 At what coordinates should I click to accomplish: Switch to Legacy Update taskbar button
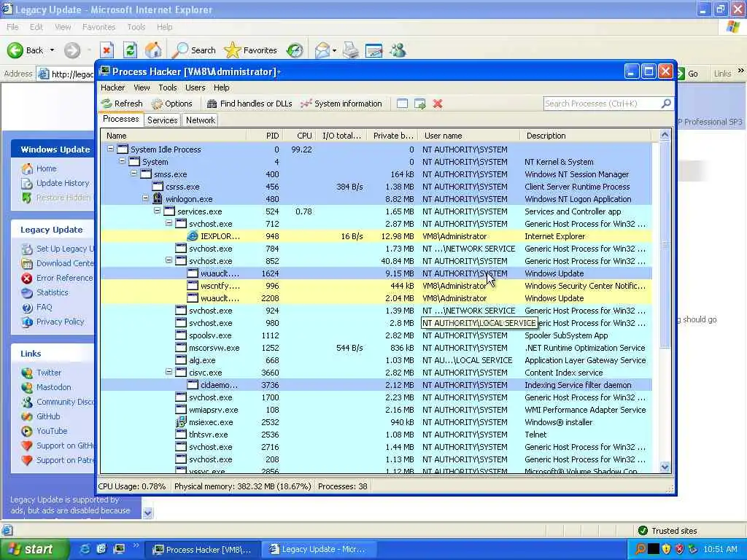point(320,550)
